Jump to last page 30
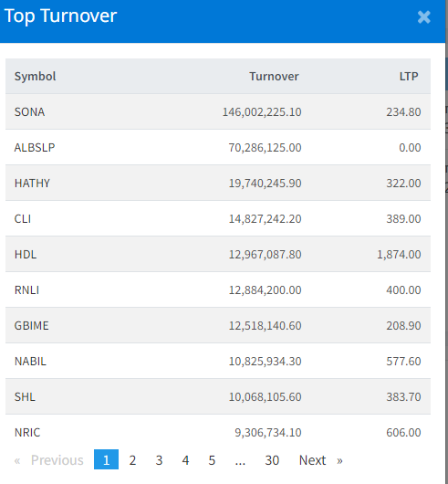448x484 pixels. click(x=272, y=460)
